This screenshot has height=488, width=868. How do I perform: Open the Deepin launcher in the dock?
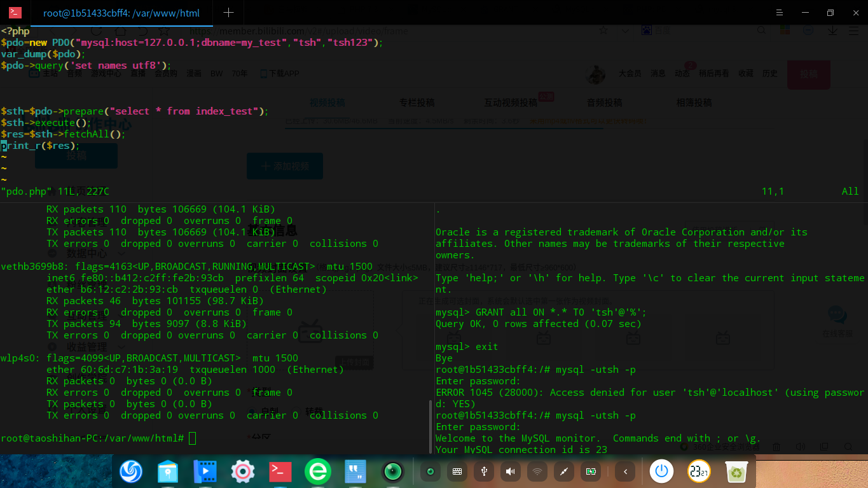pyautogui.click(x=132, y=471)
